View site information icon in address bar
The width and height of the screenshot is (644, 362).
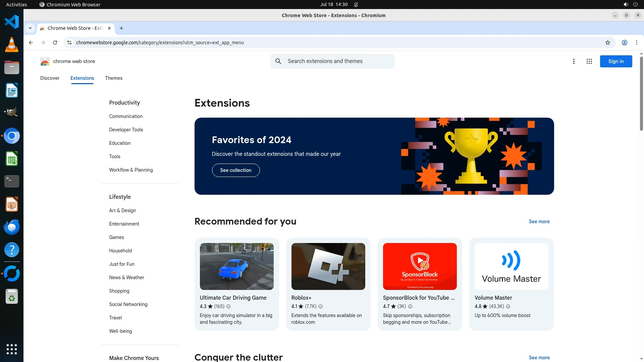69,43
